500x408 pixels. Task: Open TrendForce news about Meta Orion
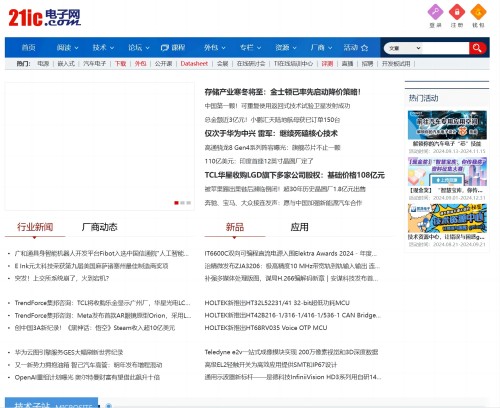(103, 315)
